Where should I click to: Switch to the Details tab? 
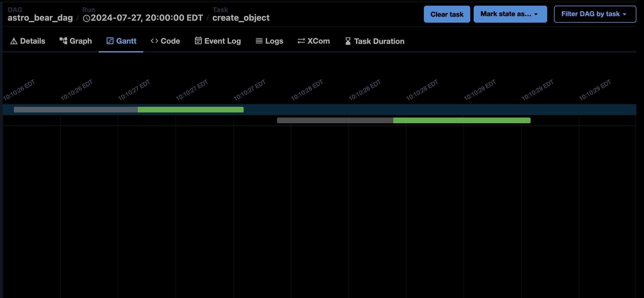[x=27, y=41]
